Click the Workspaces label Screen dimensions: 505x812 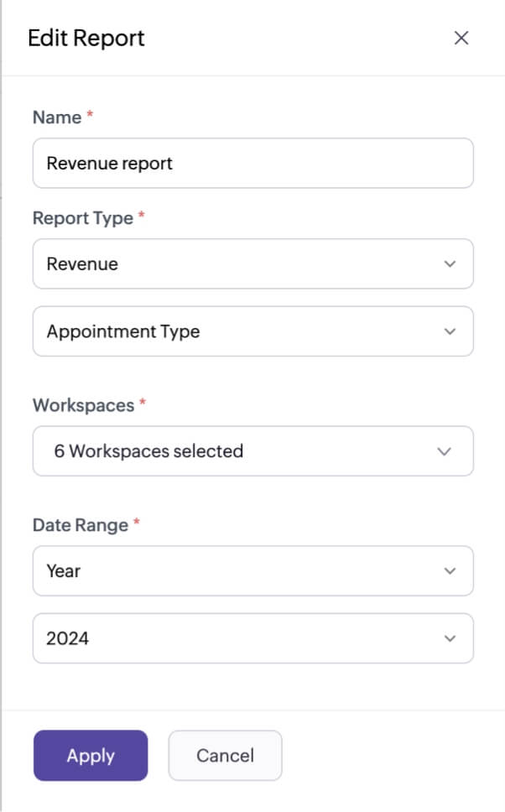click(83, 405)
